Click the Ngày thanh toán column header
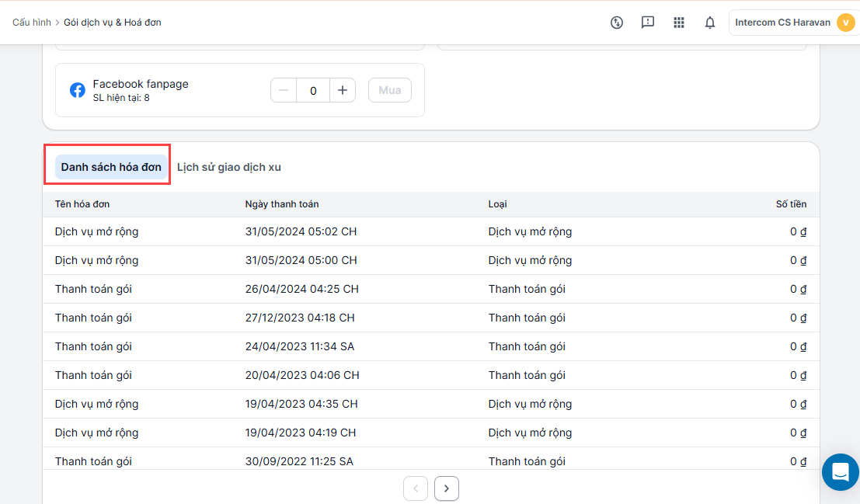The width and height of the screenshot is (860, 504). coord(281,204)
